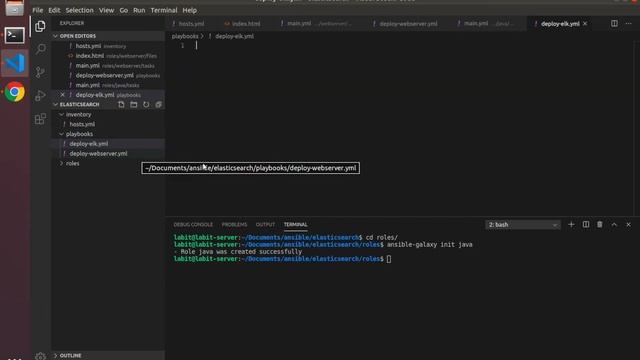Refresh the ELASTICSEARCH explorer

pyautogui.click(x=146, y=104)
